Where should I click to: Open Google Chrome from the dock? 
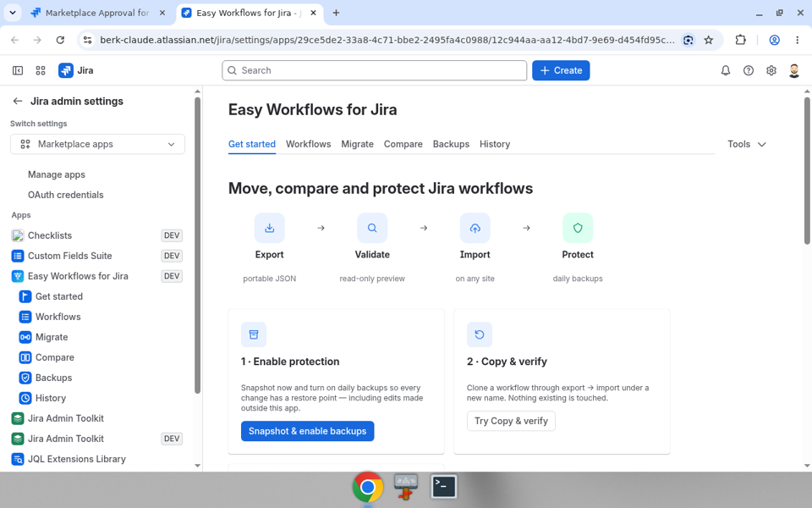pyautogui.click(x=368, y=488)
